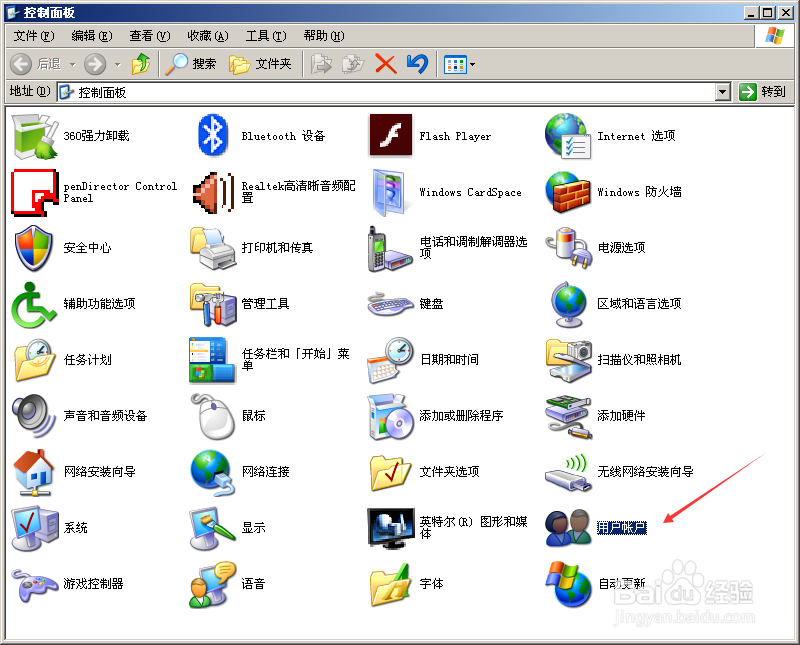Click the blue undo arrow button
Image resolution: width=800 pixels, height=645 pixels.
click(x=417, y=64)
